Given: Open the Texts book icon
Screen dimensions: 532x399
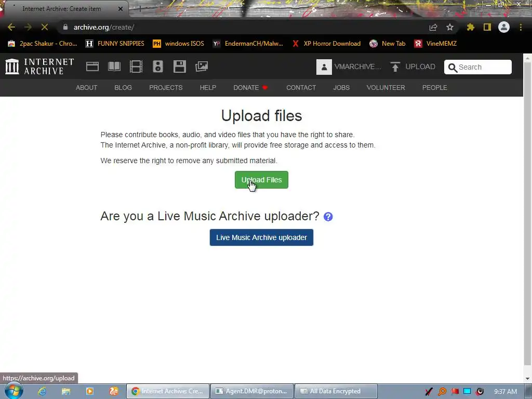Looking at the screenshot, I should pos(114,66).
